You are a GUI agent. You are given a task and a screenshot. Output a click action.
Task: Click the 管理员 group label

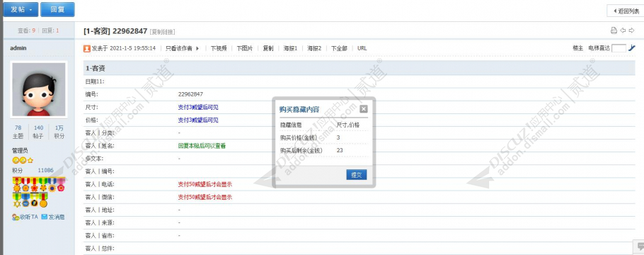20,151
